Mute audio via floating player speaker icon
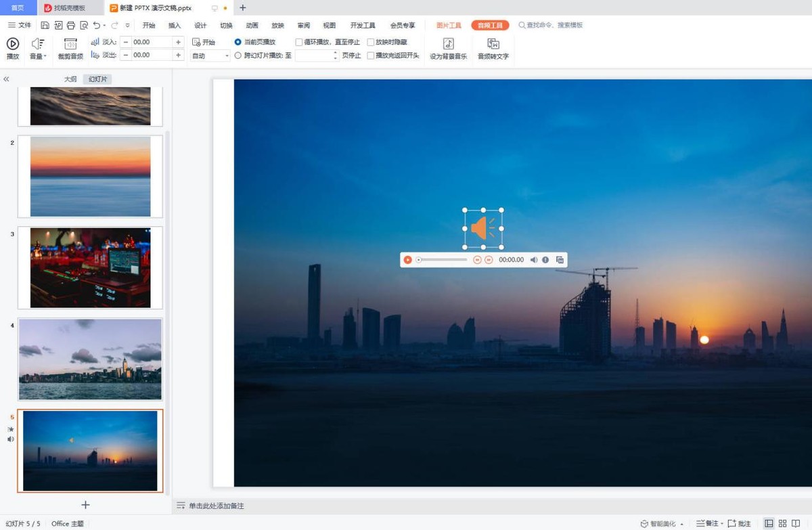Image resolution: width=812 pixels, height=530 pixels. (x=534, y=260)
